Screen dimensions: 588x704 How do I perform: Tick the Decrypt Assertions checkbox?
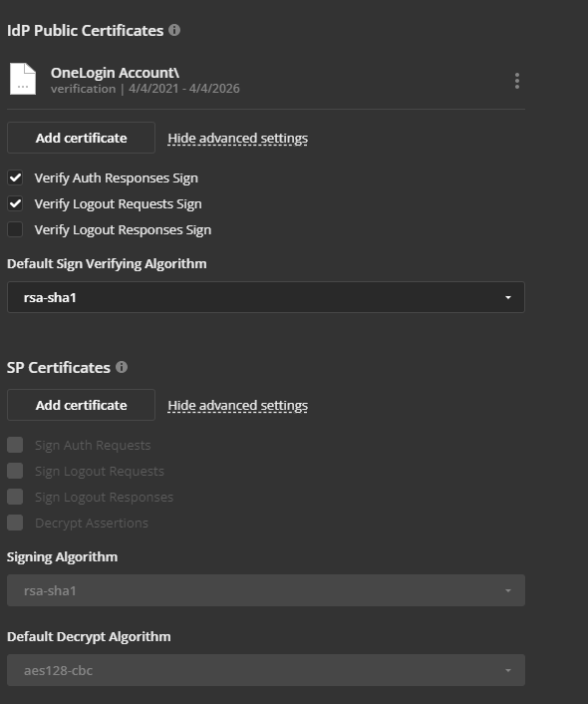coord(15,523)
